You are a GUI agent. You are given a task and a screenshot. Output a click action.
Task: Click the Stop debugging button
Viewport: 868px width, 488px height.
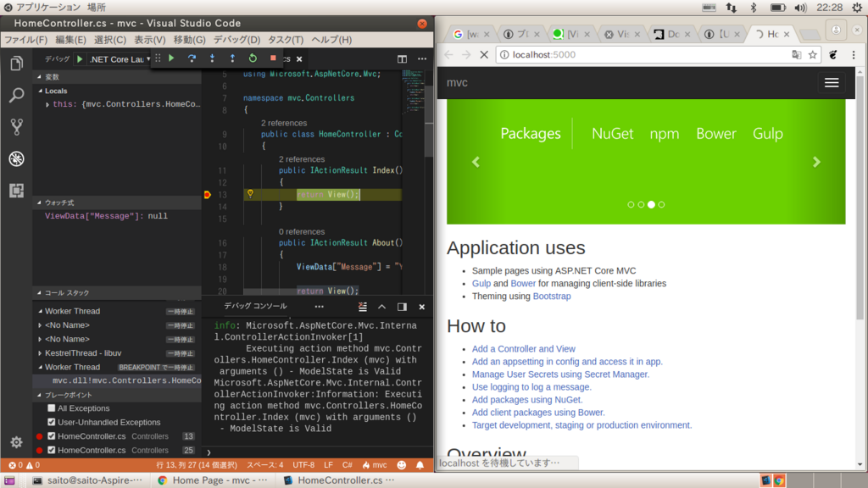coord(273,58)
